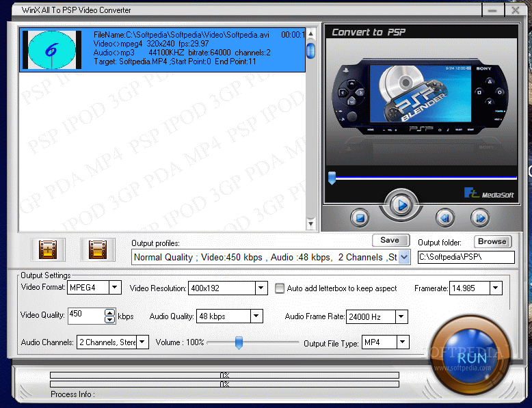This screenshot has height=408, width=532.
Task: Click the MediaSoft logo in preview
Action: 489,193
